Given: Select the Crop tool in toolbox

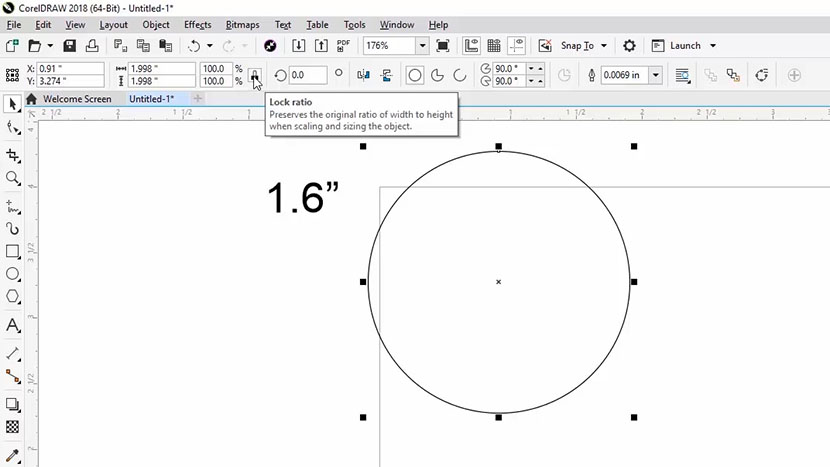Looking at the screenshot, I should 13,155.
